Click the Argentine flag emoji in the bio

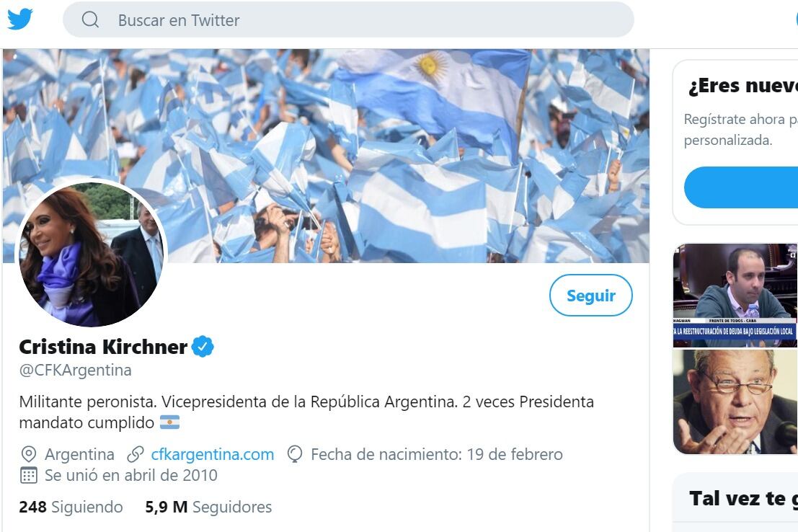tap(168, 423)
